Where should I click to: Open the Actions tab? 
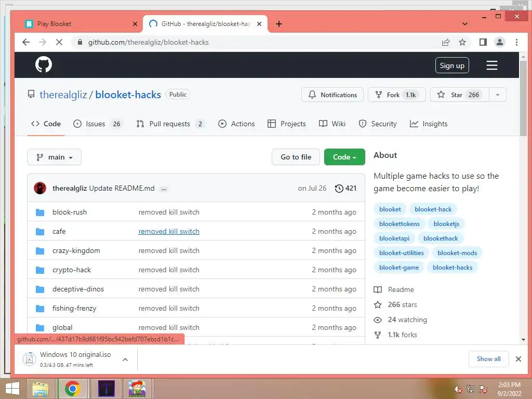[236, 124]
